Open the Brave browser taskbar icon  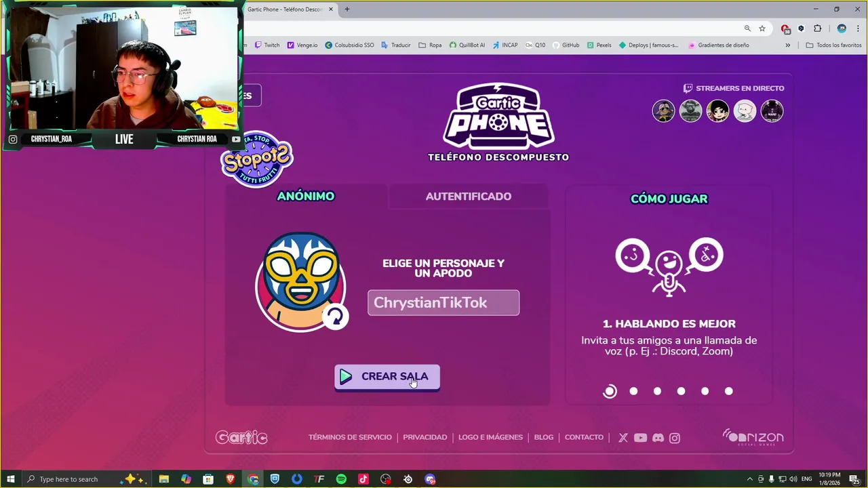pos(231,479)
